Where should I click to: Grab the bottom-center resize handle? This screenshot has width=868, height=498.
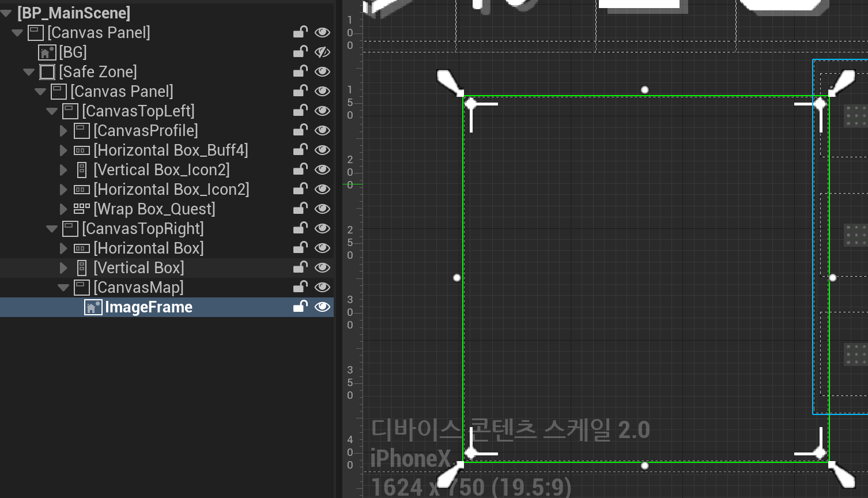[x=645, y=466]
